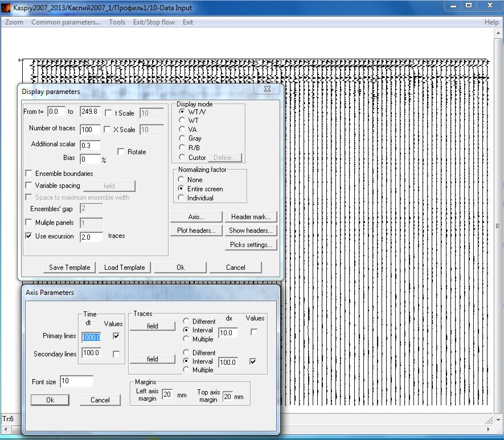The height and width of the screenshot is (440, 504).
Task: Enable the t Scale checkbox
Action: click(108, 113)
